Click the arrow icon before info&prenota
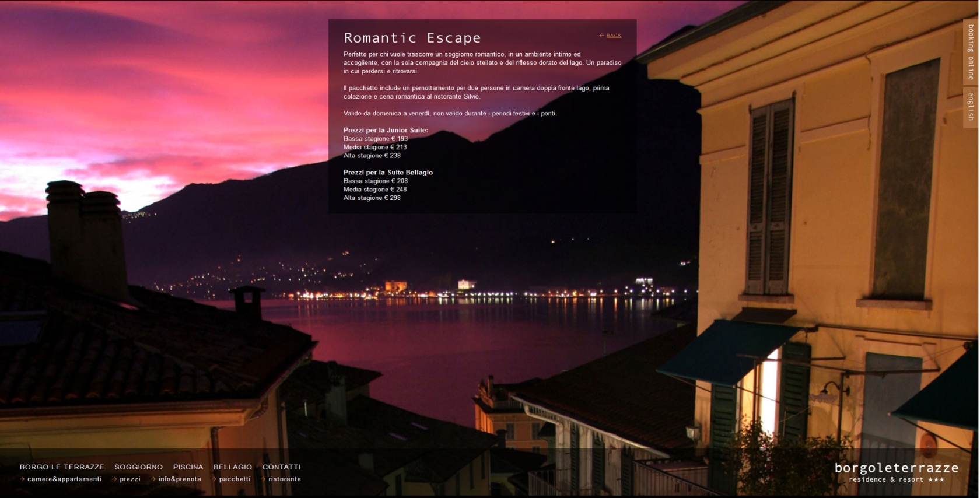 click(x=153, y=479)
